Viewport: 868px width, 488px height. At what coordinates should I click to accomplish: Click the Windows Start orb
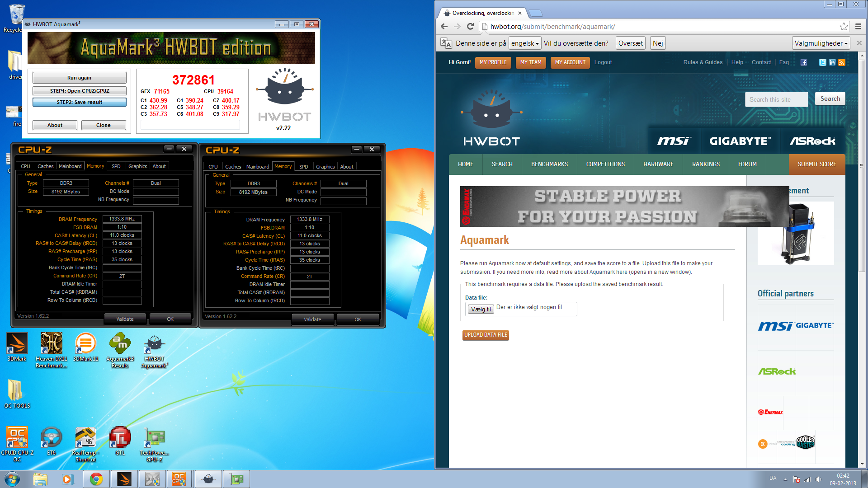[x=12, y=479]
